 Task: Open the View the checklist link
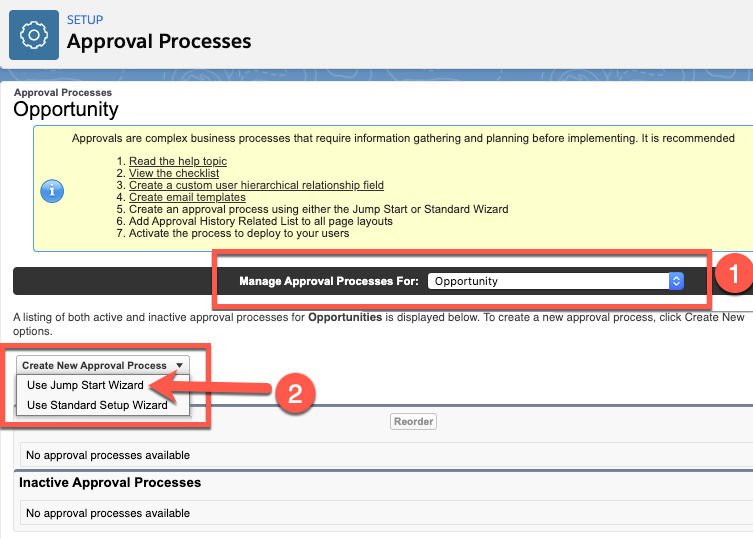point(174,173)
